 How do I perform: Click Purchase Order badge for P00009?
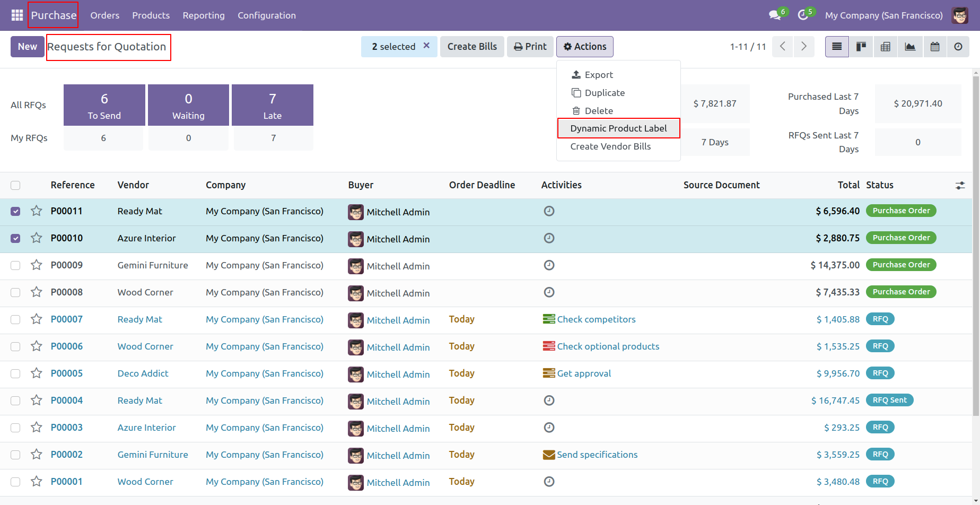click(901, 265)
